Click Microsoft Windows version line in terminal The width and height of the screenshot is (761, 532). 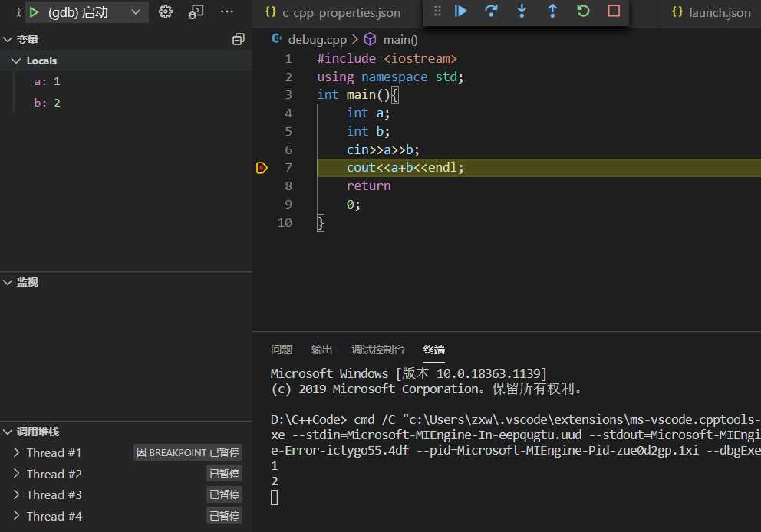pyautogui.click(x=409, y=373)
